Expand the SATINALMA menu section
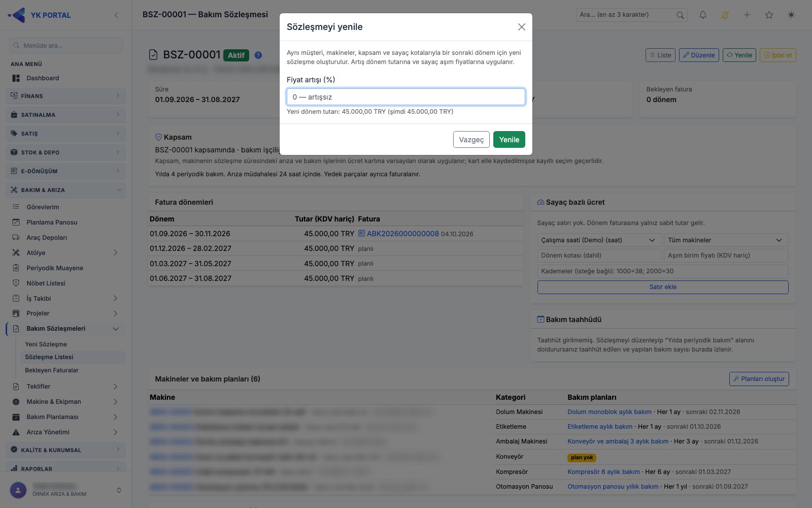 coord(66,115)
